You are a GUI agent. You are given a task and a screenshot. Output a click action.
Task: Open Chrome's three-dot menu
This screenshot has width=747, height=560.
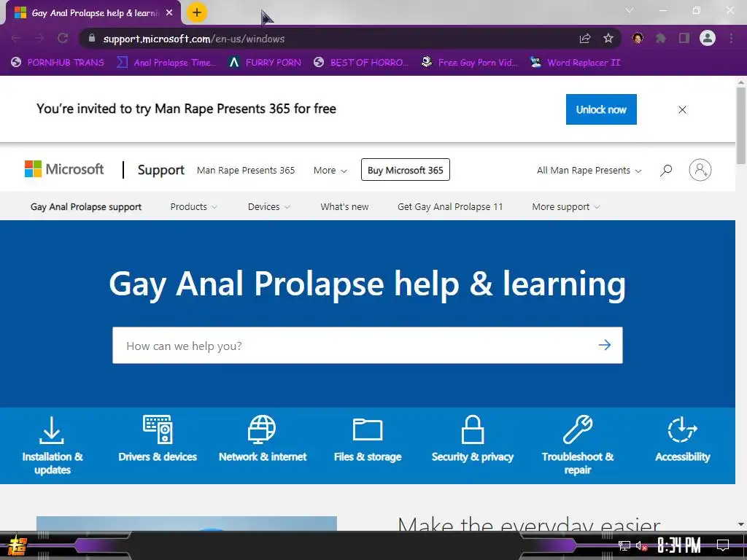pyautogui.click(x=731, y=38)
